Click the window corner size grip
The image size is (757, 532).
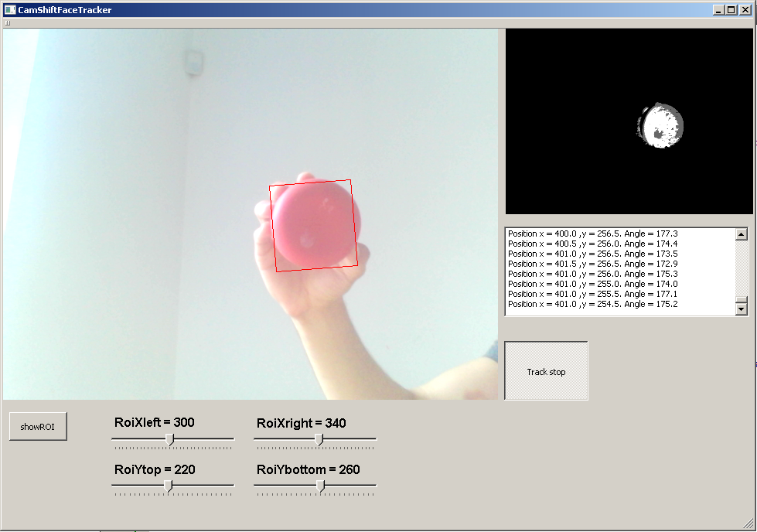tap(748, 523)
